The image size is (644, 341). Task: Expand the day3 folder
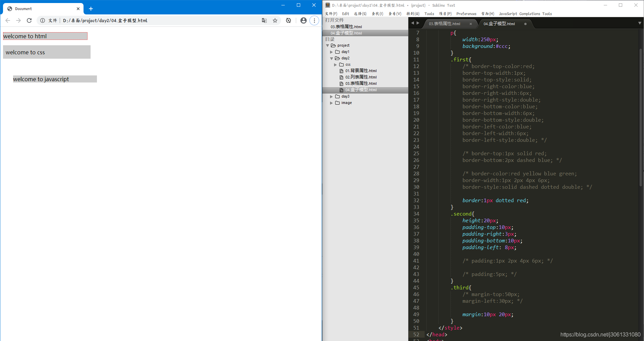point(331,97)
